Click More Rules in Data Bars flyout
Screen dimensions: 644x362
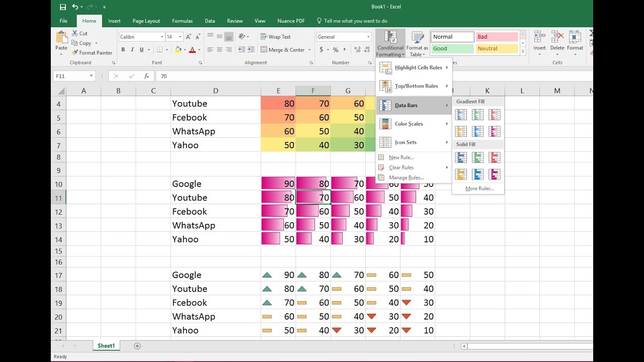pyautogui.click(x=479, y=189)
